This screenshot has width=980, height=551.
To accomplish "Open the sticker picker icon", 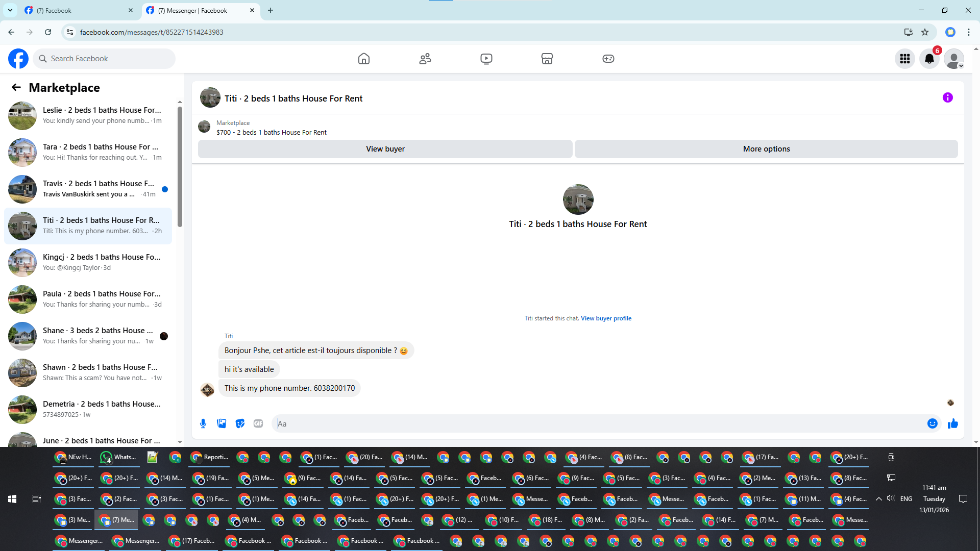I will tap(240, 423).
